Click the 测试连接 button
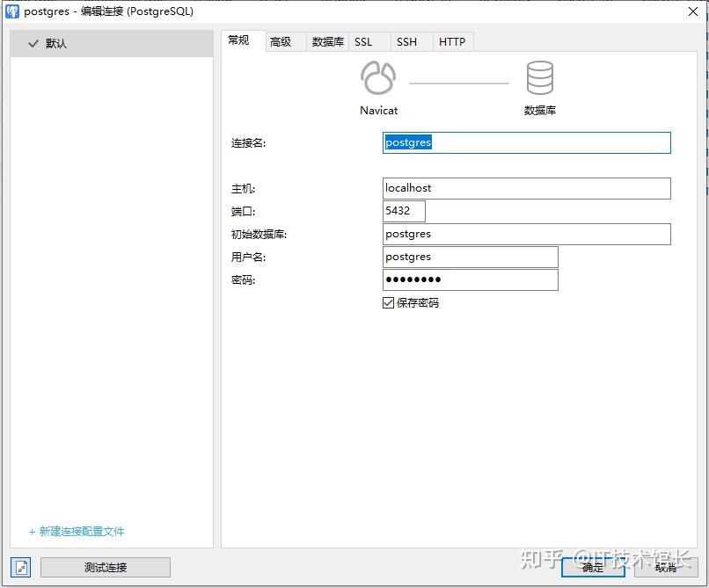 tap(105, 567)
